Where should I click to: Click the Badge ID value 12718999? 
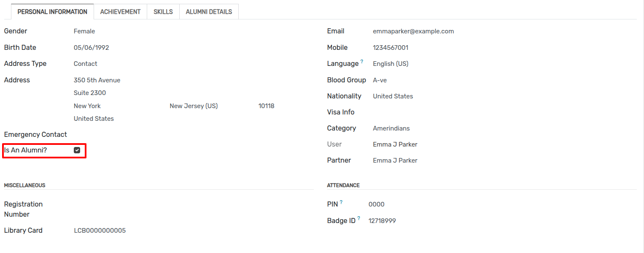pyautogui.click(x=382, y=221)
